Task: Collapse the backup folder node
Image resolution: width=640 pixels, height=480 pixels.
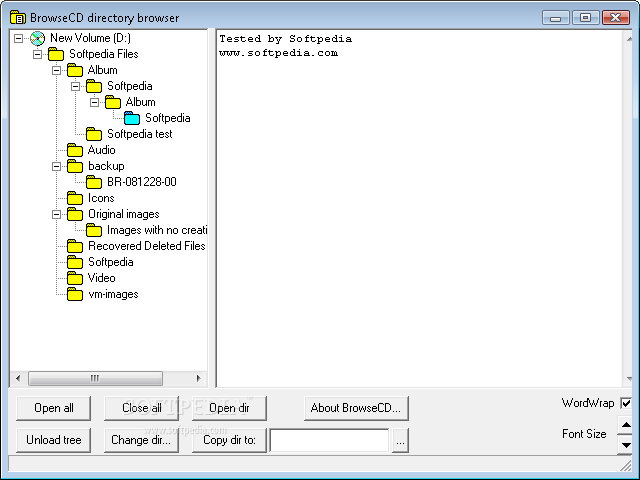Action: [x=56, y=166]
